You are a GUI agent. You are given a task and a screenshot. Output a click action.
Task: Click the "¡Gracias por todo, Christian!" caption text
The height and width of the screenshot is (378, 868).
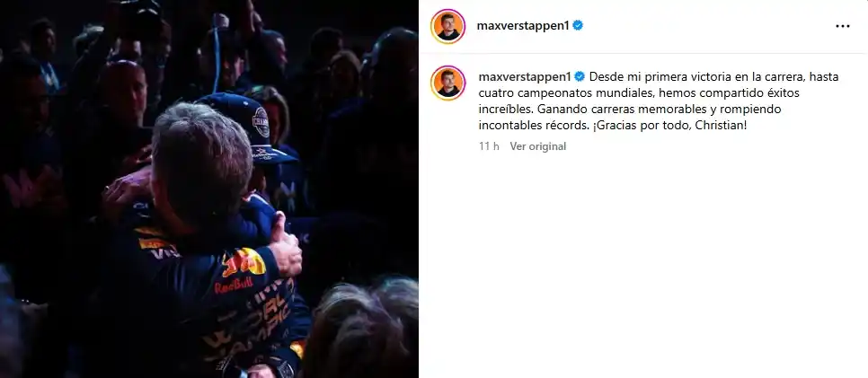click(x=669, y=126)
